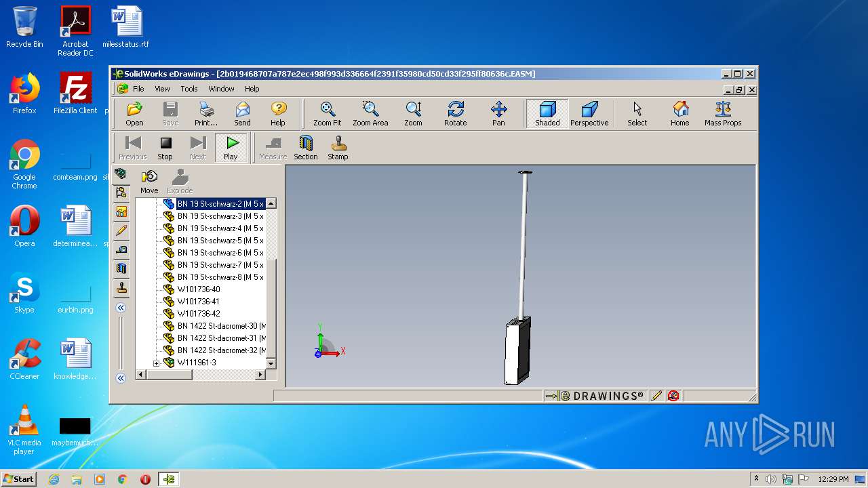Toggle Perspective view

click(x=589, y=113)
